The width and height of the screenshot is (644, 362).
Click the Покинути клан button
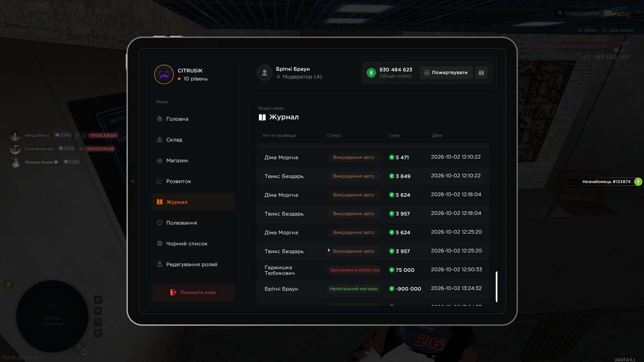(x=193, y=293)
